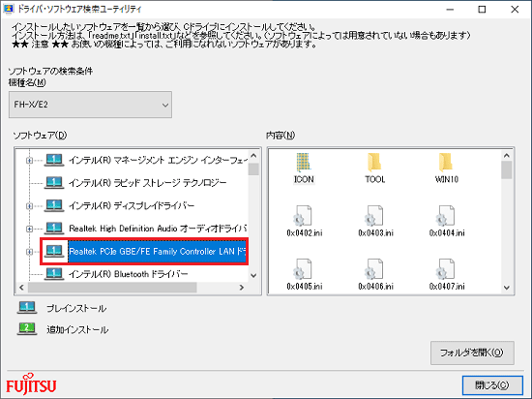
Task: Expand インテル(R) ディスプレイドライバー tree node
Action: (x=30, y=205)
